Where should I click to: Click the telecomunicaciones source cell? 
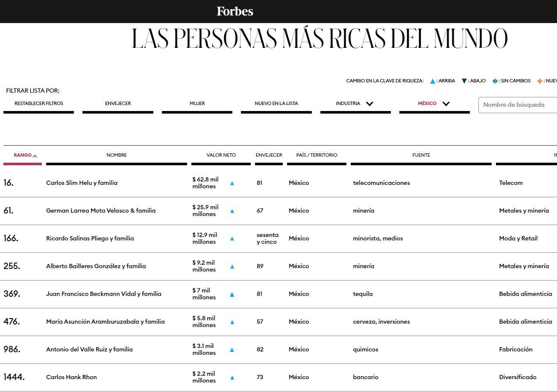381,183
